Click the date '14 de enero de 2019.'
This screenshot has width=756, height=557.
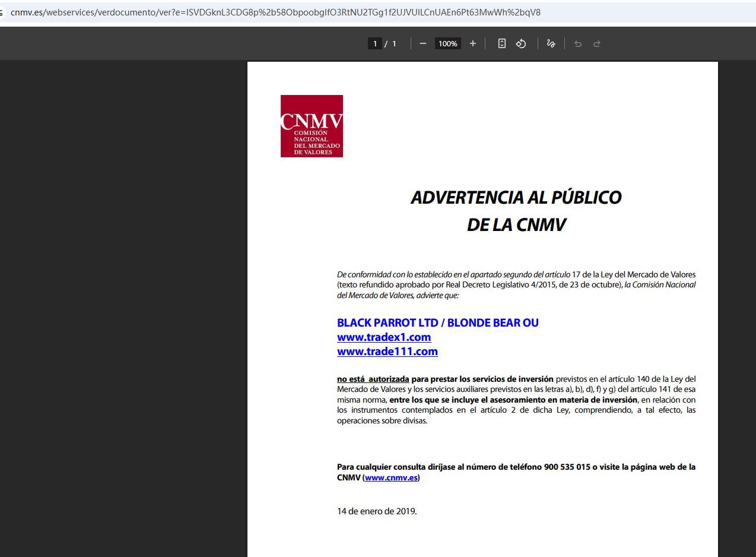[377, 511]
